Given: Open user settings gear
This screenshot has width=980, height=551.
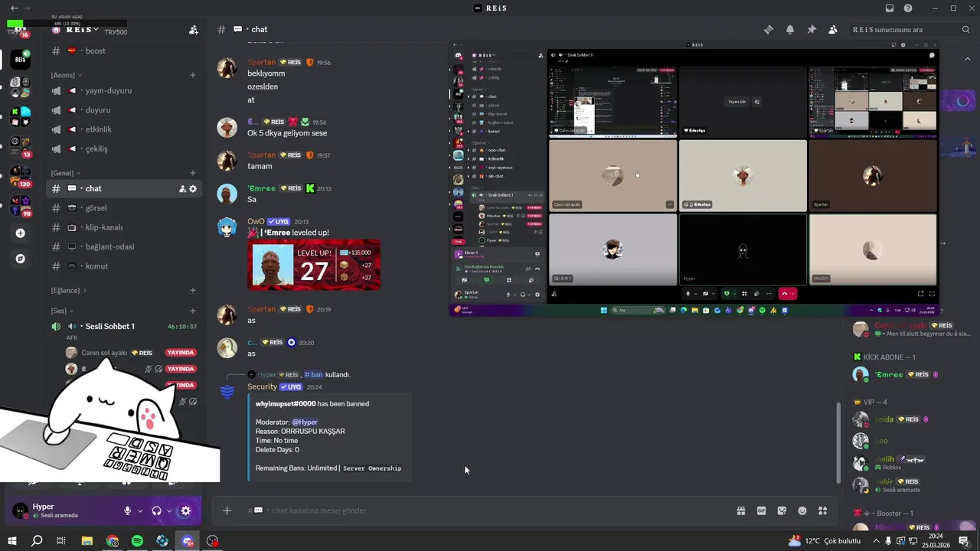Looking at the screenshot, I should pos(185,511).
